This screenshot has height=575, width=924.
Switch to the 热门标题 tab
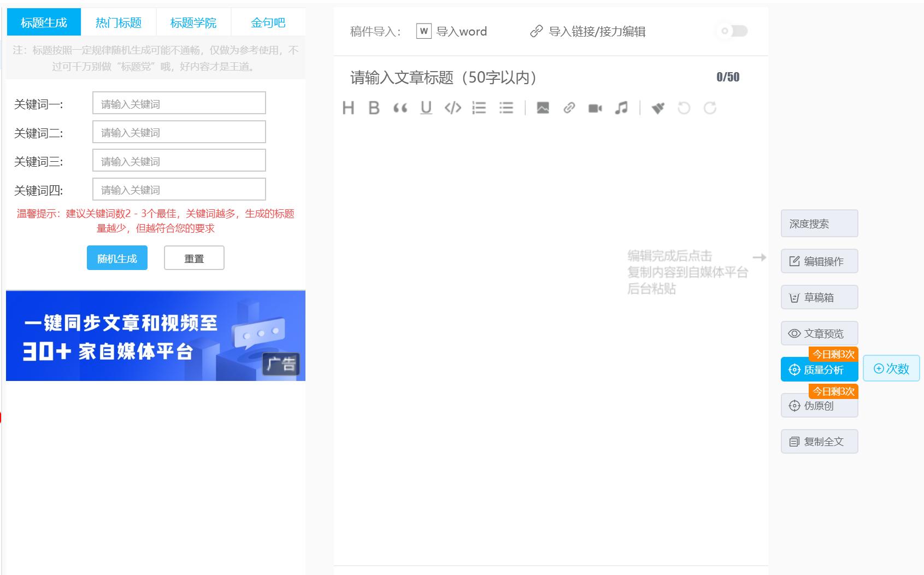pyautogui.click(x=120, y=22)
